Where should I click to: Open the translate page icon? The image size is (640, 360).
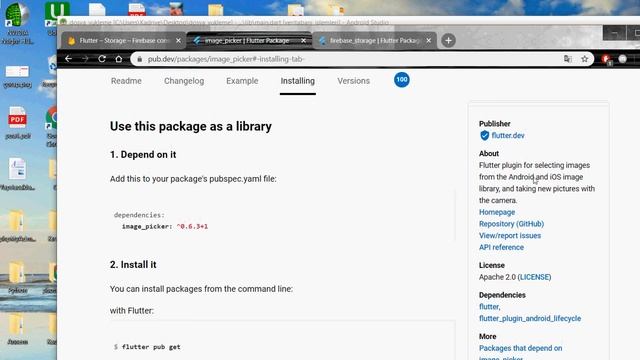pyautogui.click(x=567, y=59)
